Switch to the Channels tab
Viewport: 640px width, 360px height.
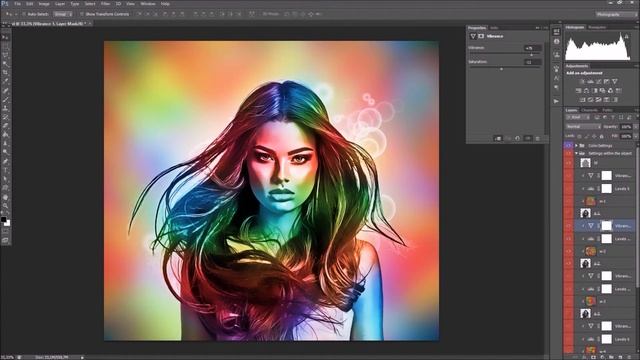pos(589,110)
